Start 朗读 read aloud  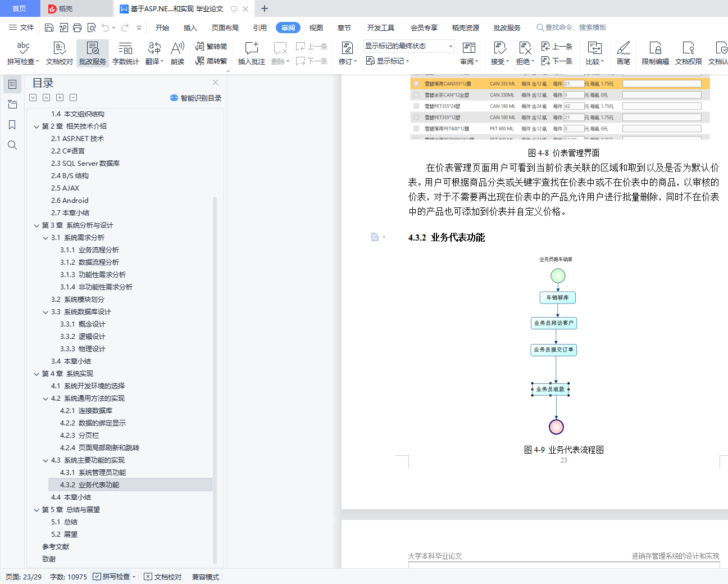(178, 53)
